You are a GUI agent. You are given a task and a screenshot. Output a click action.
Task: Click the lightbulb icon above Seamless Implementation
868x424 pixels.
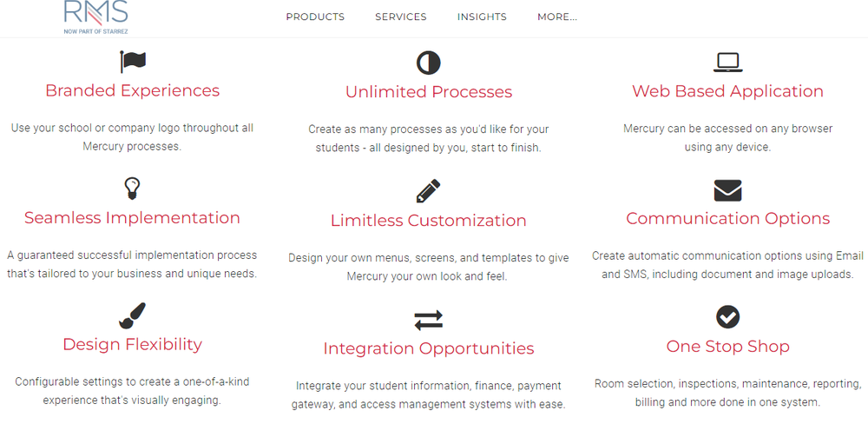132,189
